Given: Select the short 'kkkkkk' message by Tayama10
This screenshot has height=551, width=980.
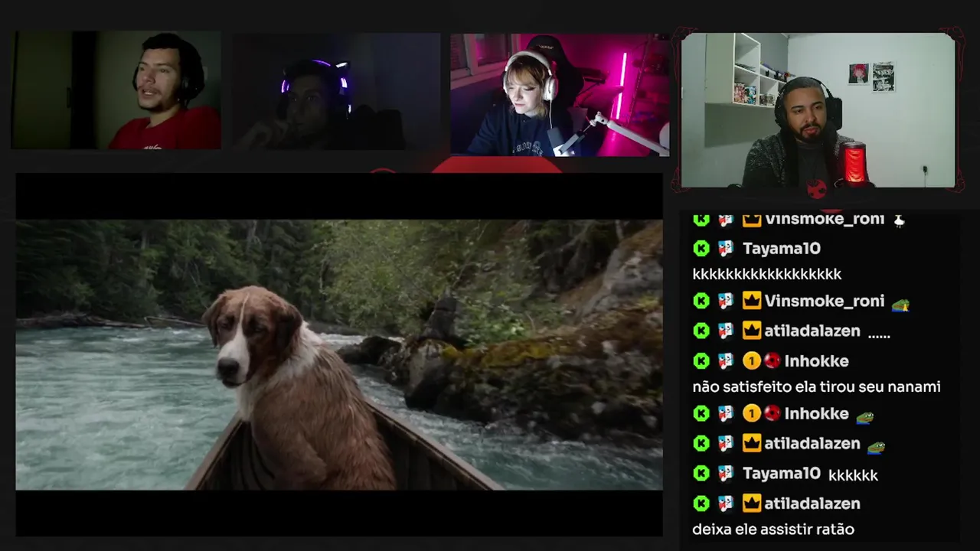Looking at the screenshot, I should pos(853,474).
